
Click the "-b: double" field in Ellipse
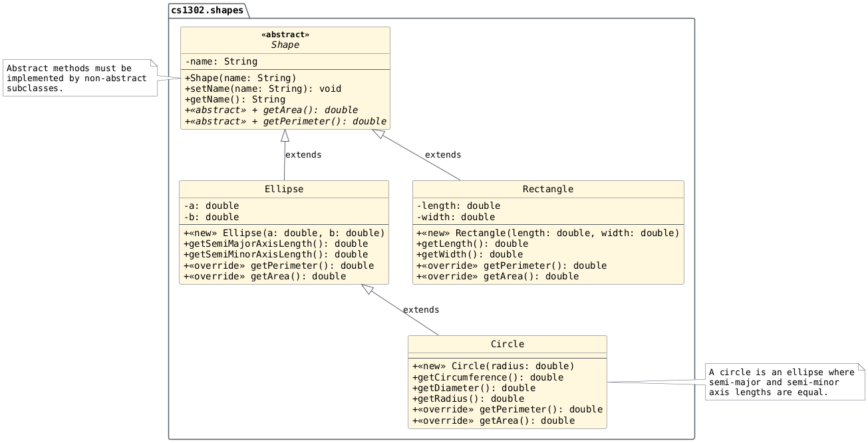211,217
